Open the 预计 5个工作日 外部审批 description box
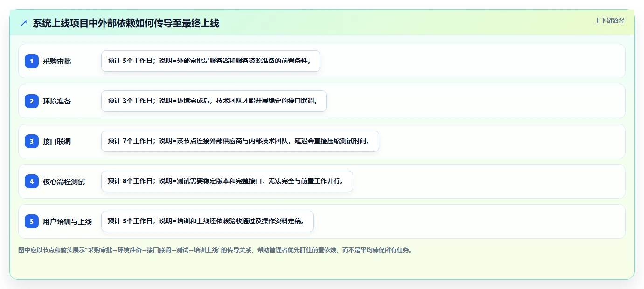Viewport: 644px width, 289px height. click(x=211, y=61)
